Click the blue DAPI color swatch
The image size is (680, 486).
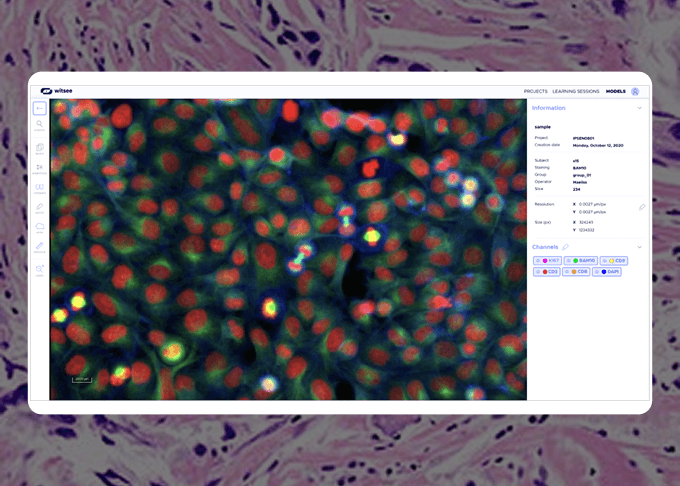coord(604,272)
